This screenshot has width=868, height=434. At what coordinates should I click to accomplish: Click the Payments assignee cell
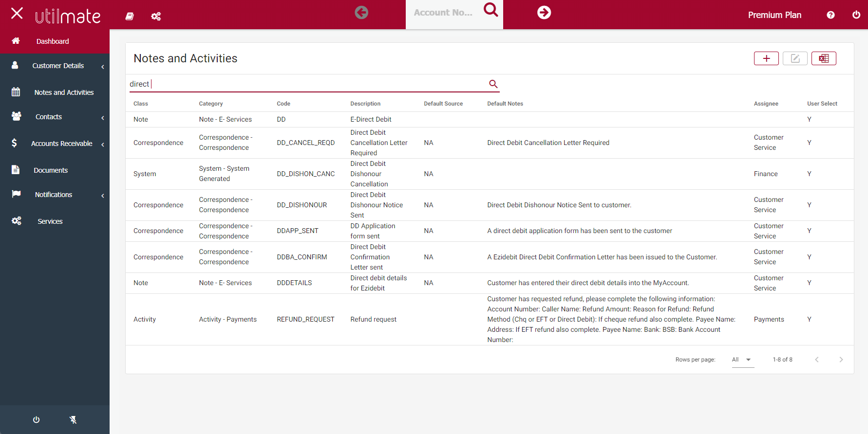click(x=769, y=319)
